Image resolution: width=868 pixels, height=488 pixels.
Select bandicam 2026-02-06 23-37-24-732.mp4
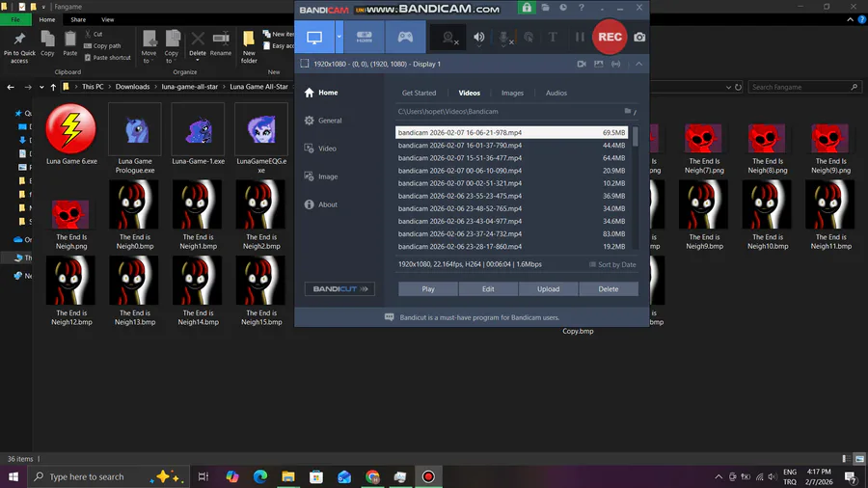[511, 234]
